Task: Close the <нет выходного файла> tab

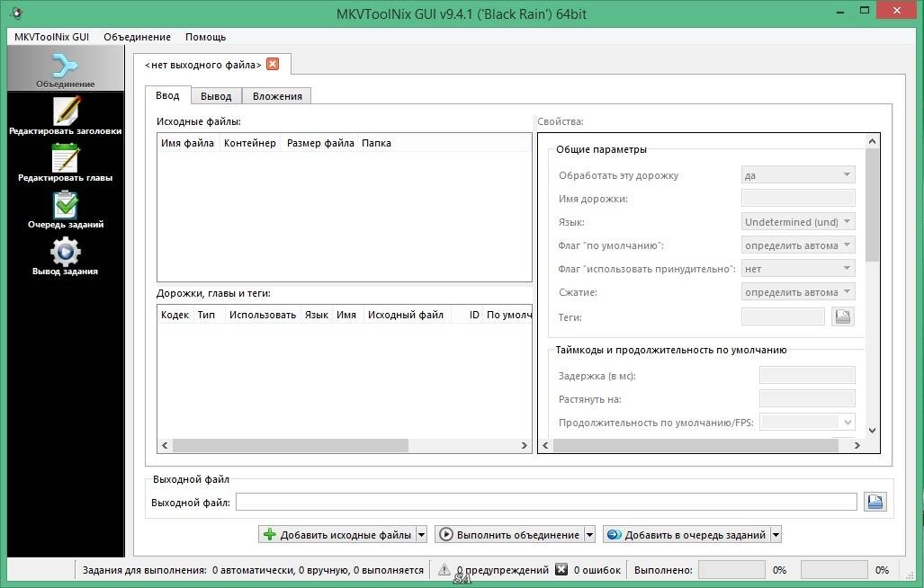Action: 273,64
